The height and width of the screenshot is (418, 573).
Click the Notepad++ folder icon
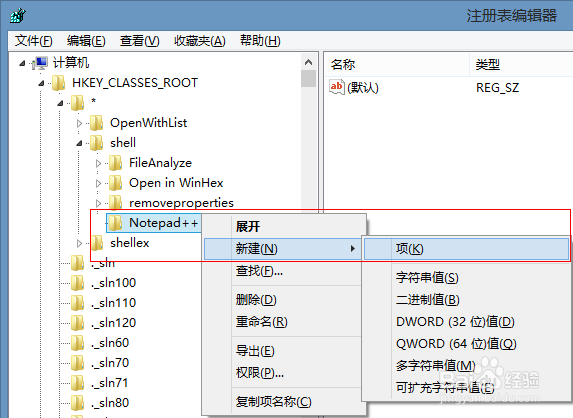115,223
